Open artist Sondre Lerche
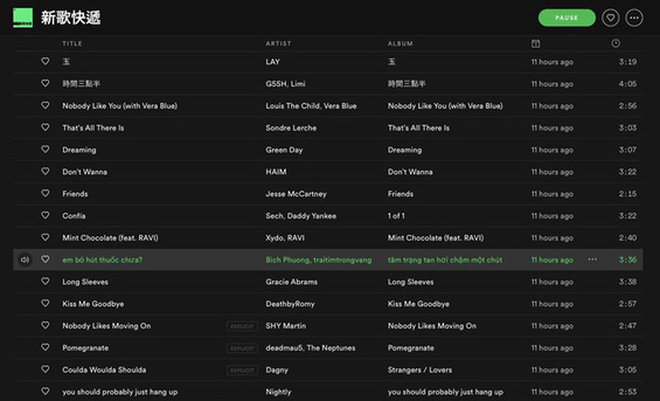The height and width of the screenshot is (401, 660). 291,128
